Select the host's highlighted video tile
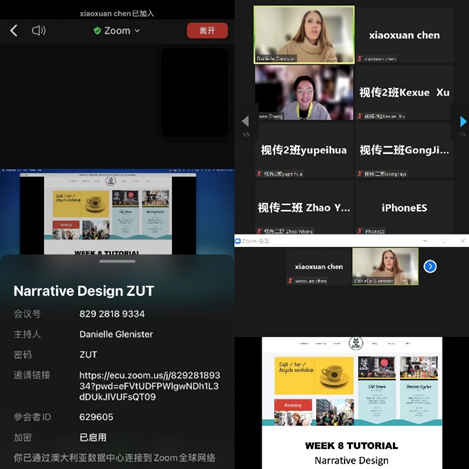 (x=304, y=35)
